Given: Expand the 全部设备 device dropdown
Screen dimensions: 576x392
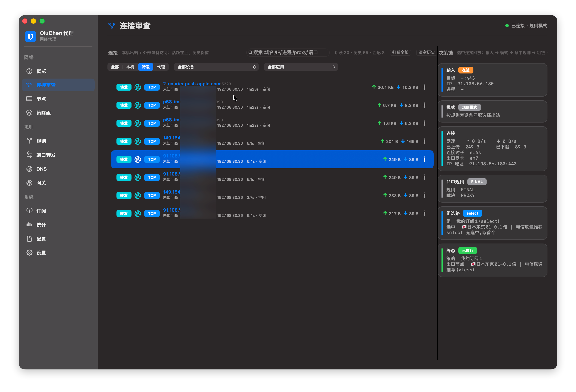Looking at the screenshot, I should click(x=216, y=67).
